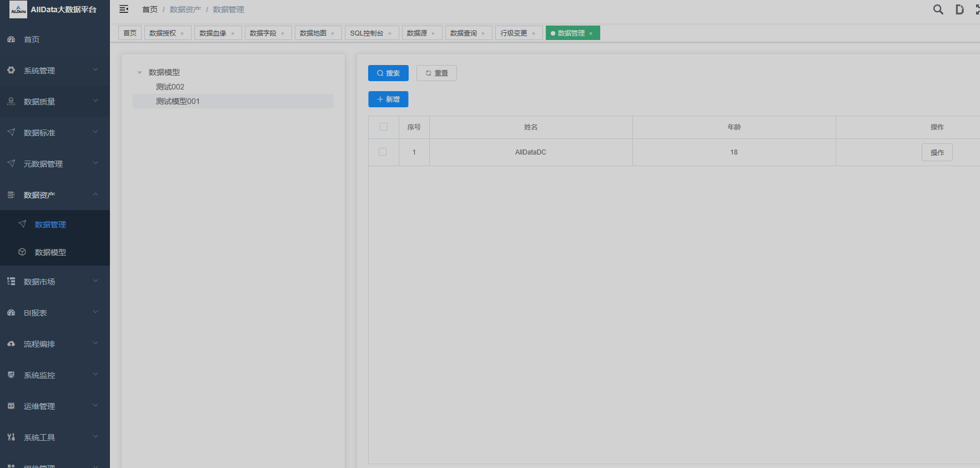Click the sidebar collapse hamburger icon
Image resolution: width=980 pixels, height=468 pixels.
point(124,9)
